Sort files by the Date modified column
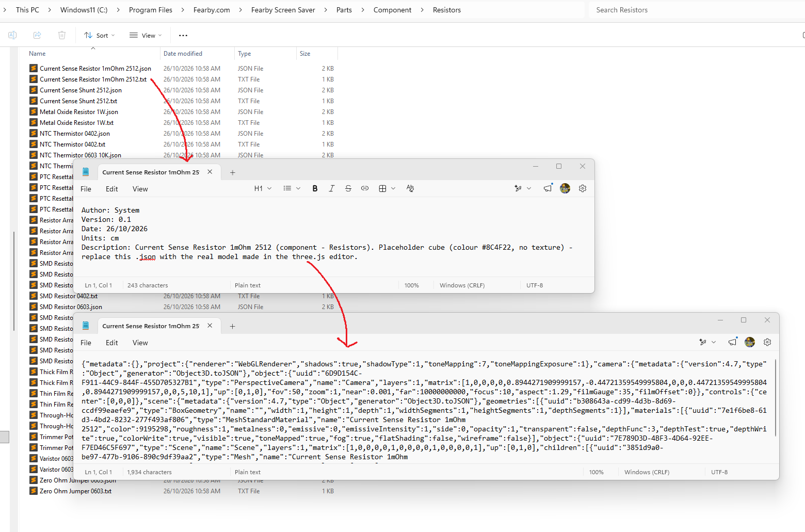This screenshot has width=805, height=532. [x=183, y=54]
